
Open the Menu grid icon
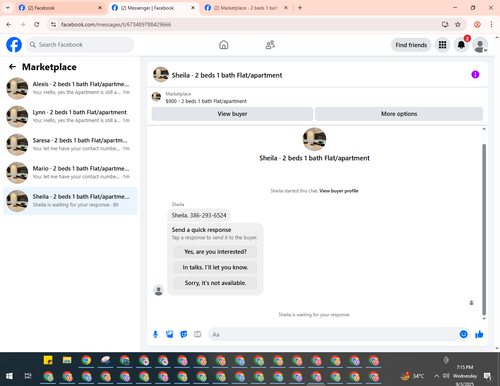[442, 45]
